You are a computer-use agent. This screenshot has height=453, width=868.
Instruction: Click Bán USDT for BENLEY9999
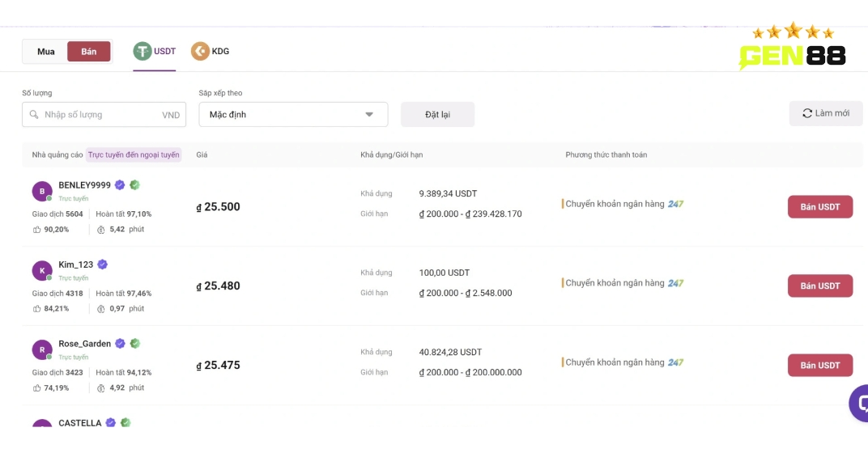[x=820, y=207]
